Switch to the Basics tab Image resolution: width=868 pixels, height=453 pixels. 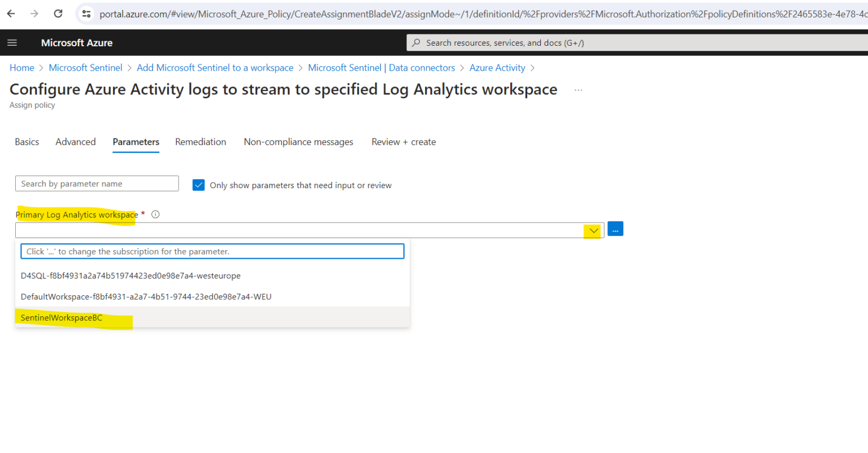coord(27,142)
